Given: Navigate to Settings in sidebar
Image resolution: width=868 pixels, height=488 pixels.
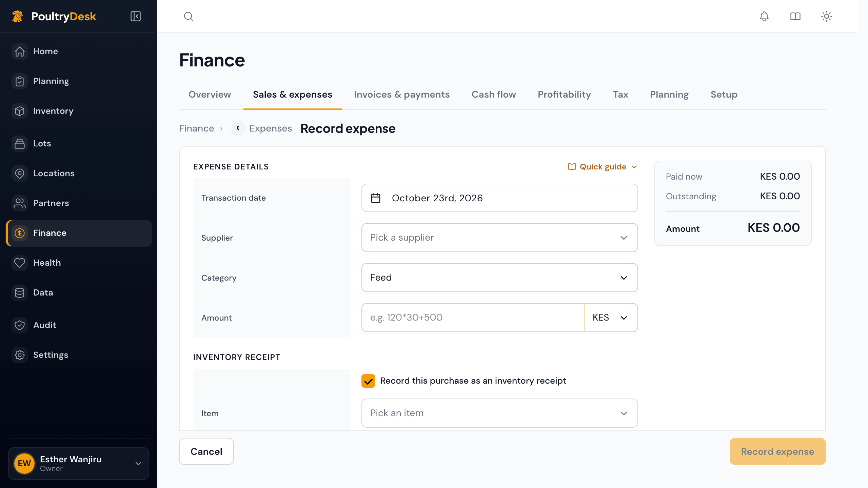Looking at the screenshot, I should [x=79, y=355].
